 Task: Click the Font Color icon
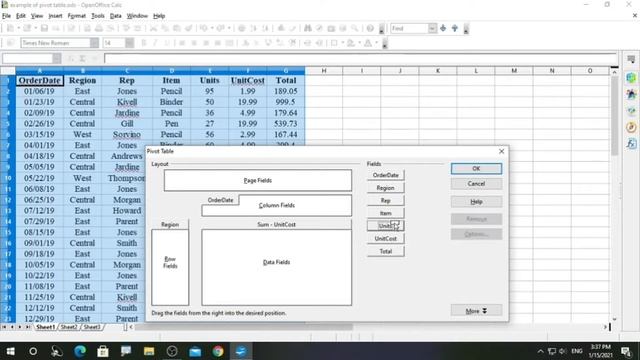tap(368, 43)
